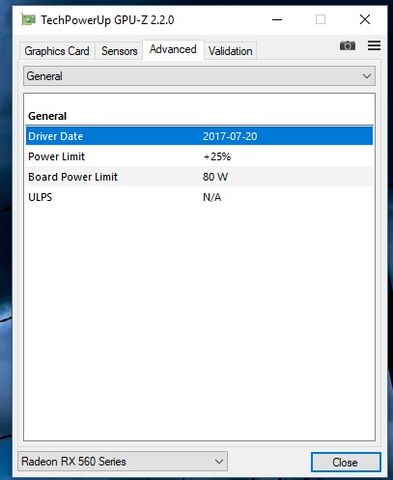Click the Board Power Limit label
The height and width of the screenshot is (480, 393).
point(73,177)
